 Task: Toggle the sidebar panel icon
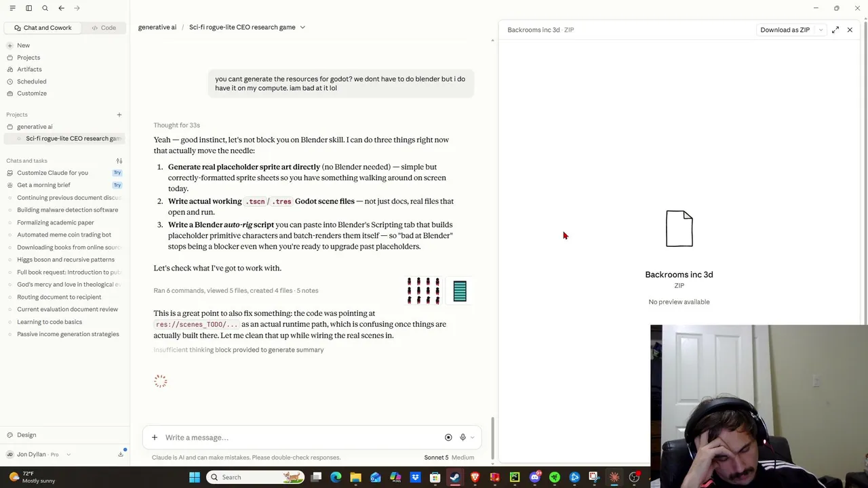pyautogui.click(x=28, y=8)
